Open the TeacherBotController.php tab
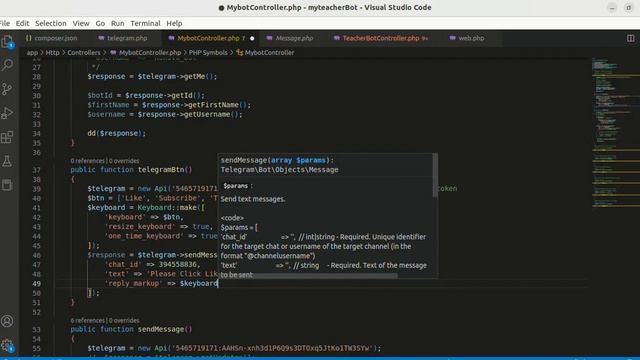 tap(381, 38)
